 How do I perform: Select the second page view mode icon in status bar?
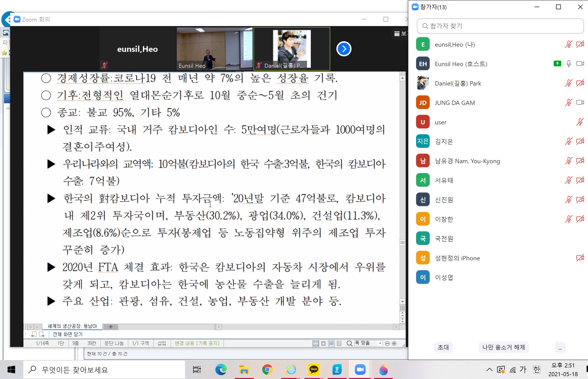(x=323, y=343)
